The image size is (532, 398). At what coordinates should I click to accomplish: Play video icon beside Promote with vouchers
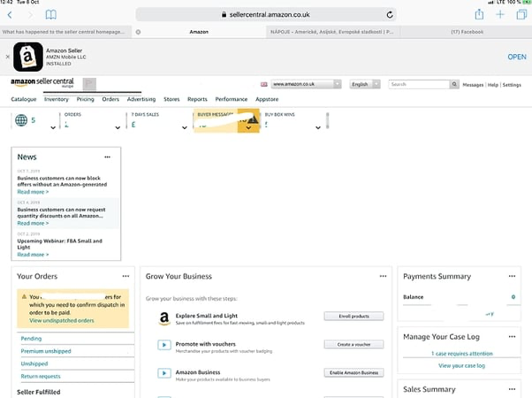164,345
